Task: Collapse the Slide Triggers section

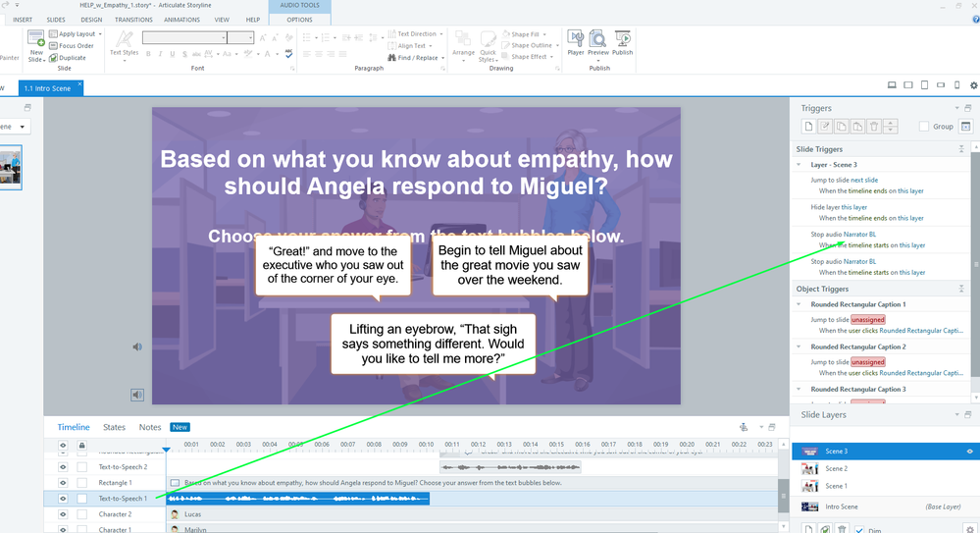Action: pyautogui.click(x=961, y=149)
